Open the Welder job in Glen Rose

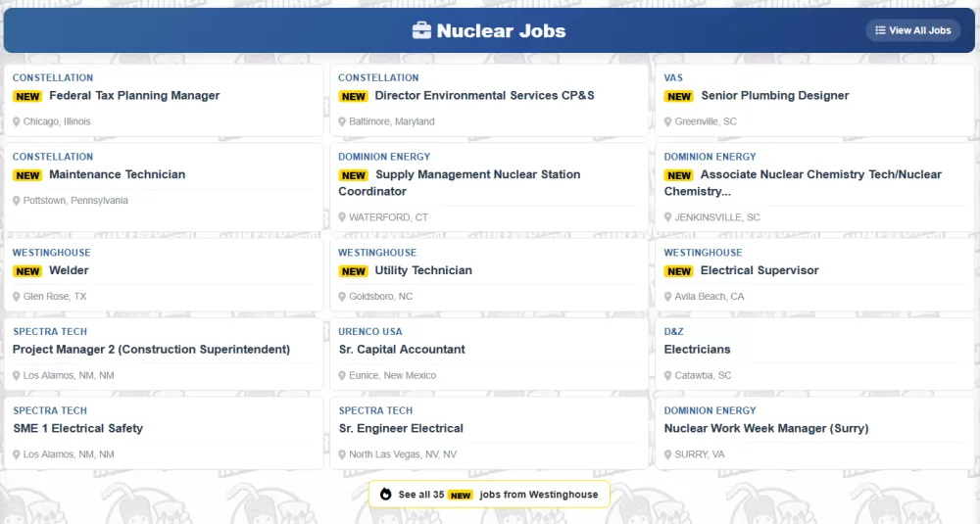(69, 270)
